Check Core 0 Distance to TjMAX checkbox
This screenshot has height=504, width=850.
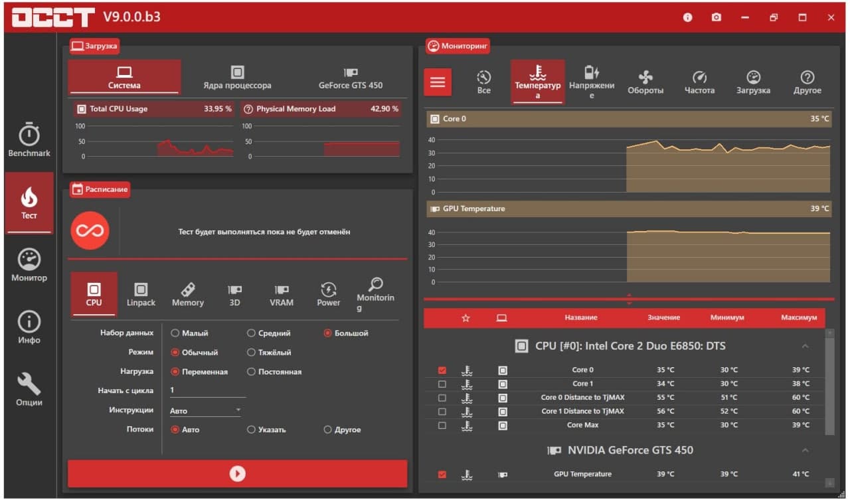pyautogui.click(x=442, y=398)
